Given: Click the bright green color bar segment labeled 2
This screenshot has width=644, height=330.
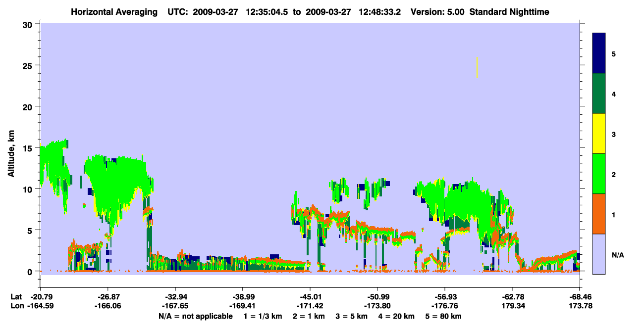Looking at the screenshot, I should coord(599,174).
